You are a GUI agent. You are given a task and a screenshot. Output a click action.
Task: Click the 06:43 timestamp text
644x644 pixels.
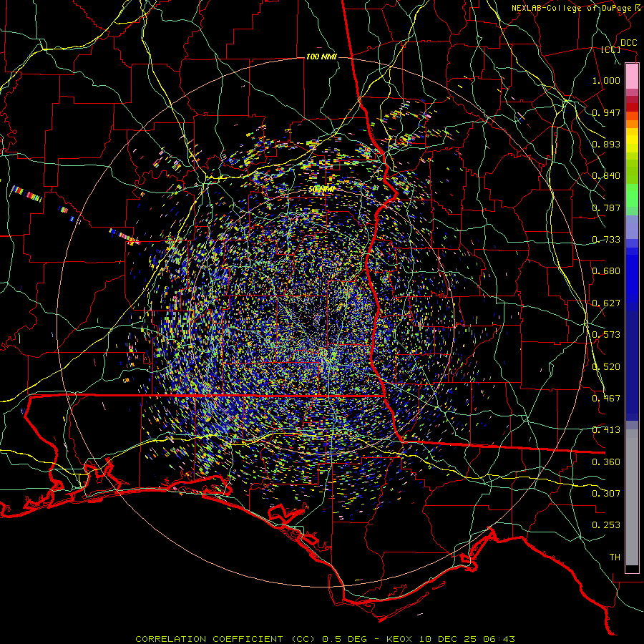tap(499, 639)
